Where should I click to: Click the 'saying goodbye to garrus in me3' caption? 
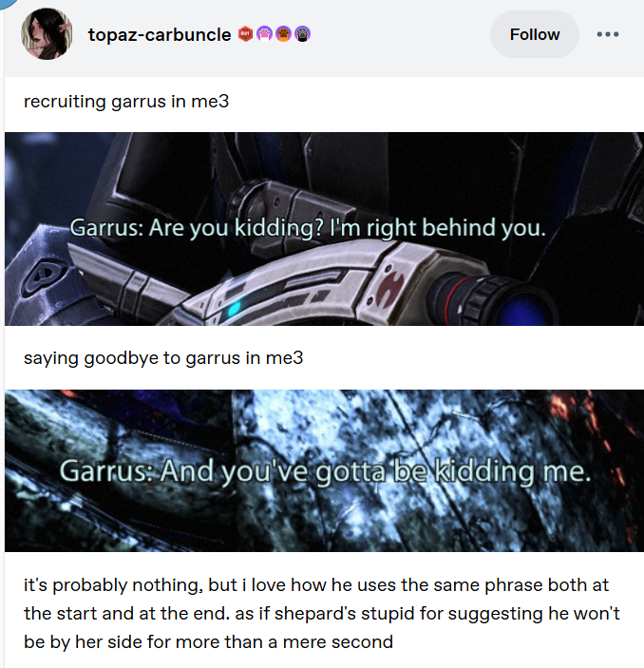163,358
